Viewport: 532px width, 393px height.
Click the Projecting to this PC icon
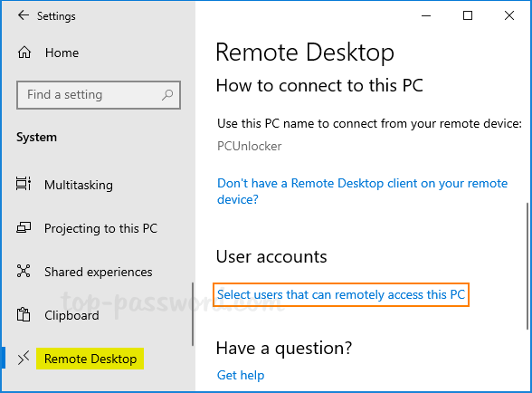(24, 227)
